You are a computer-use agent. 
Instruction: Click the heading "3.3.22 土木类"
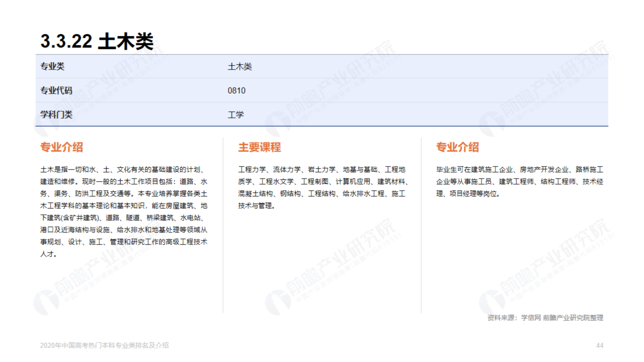click(x=97, y=41)
